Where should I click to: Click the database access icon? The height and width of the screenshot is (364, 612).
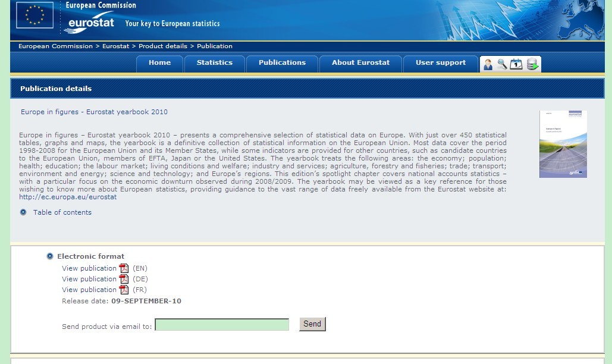click(532, 64)
